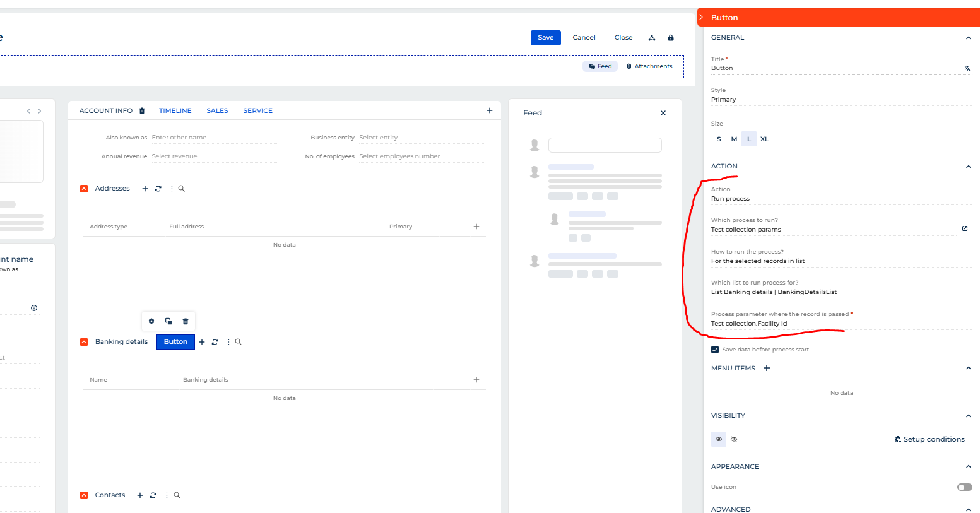
Task: Edit the Title field containing Button
Action: [x=836, y=68]
